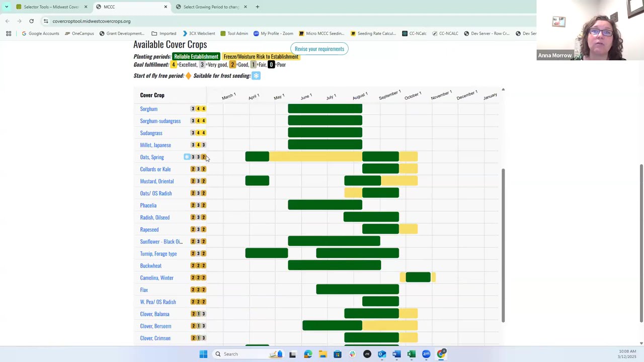Open the Clover, Balansa crop link
644x362 pixels.
[x=155, y=314]
